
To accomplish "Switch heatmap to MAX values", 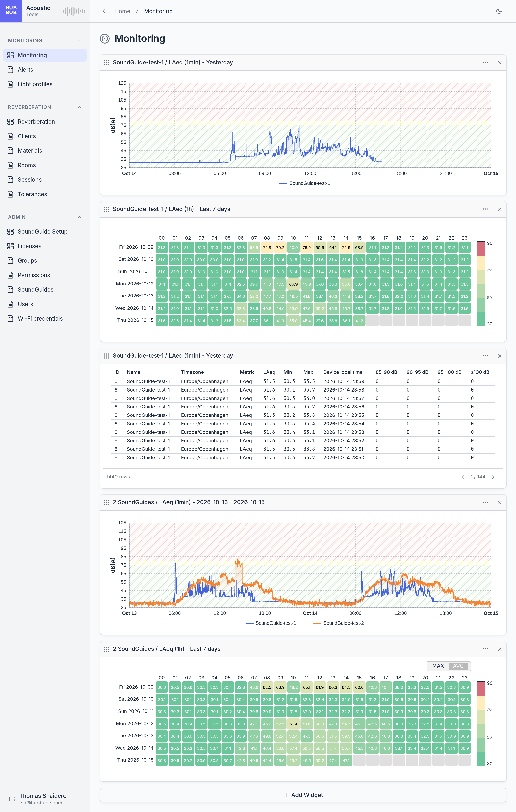I will pos(438,666).
